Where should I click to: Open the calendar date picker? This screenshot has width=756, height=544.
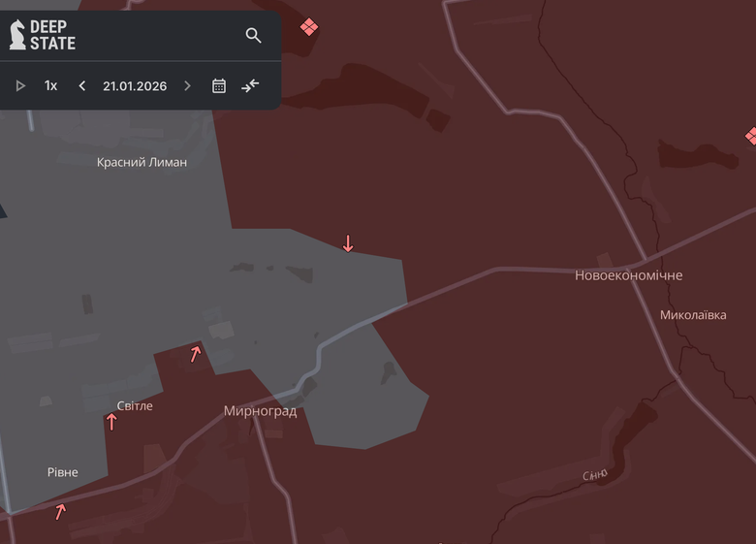[219, 86]
